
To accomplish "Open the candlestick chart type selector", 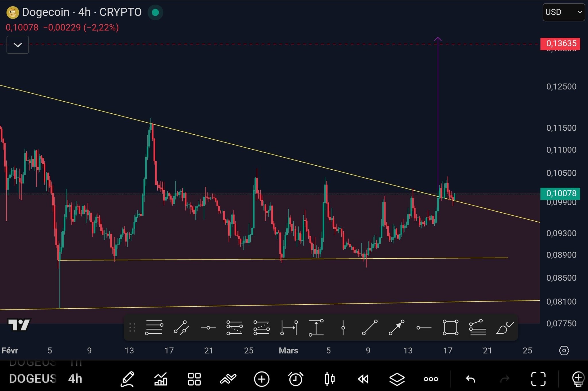I will coord(330,379).
